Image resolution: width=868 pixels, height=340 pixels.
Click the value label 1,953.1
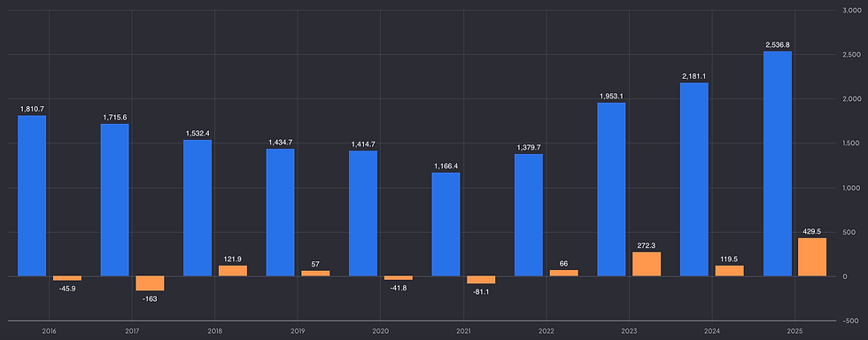[612, 96]
